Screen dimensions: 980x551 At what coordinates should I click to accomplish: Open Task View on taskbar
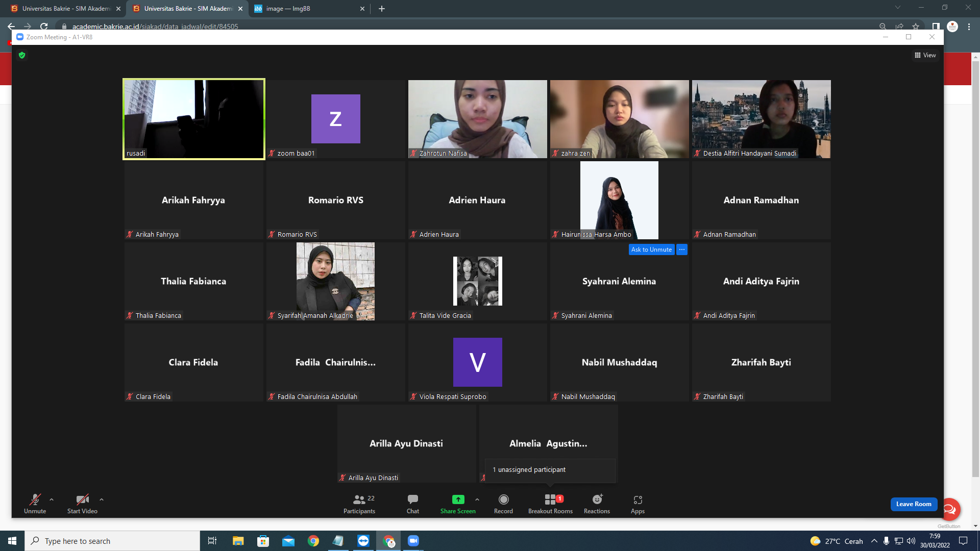(212, 541)
